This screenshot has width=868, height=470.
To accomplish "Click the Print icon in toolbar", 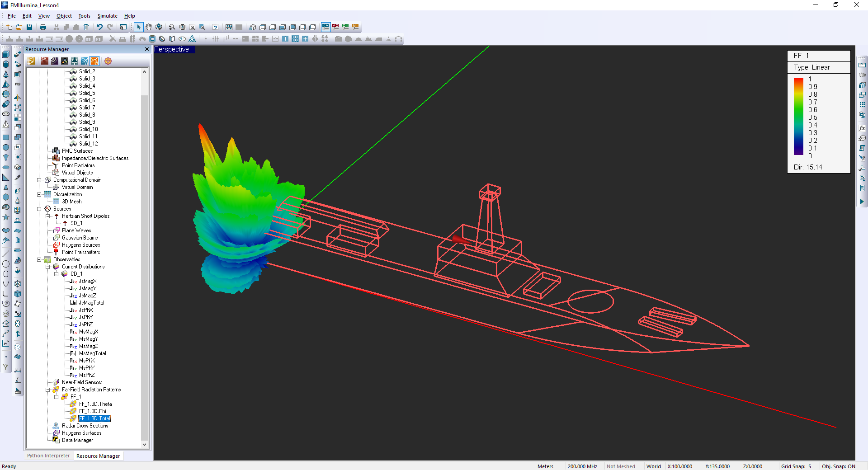I will [43, 27].
